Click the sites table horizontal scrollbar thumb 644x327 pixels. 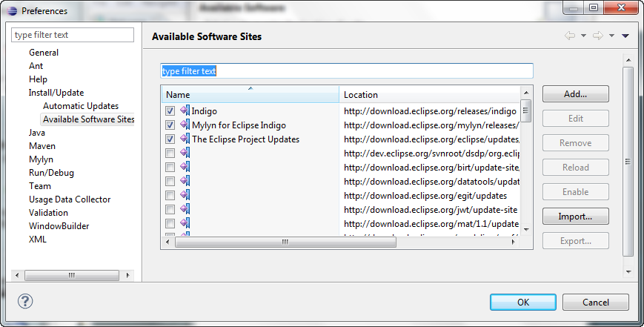tap(285, 242)
